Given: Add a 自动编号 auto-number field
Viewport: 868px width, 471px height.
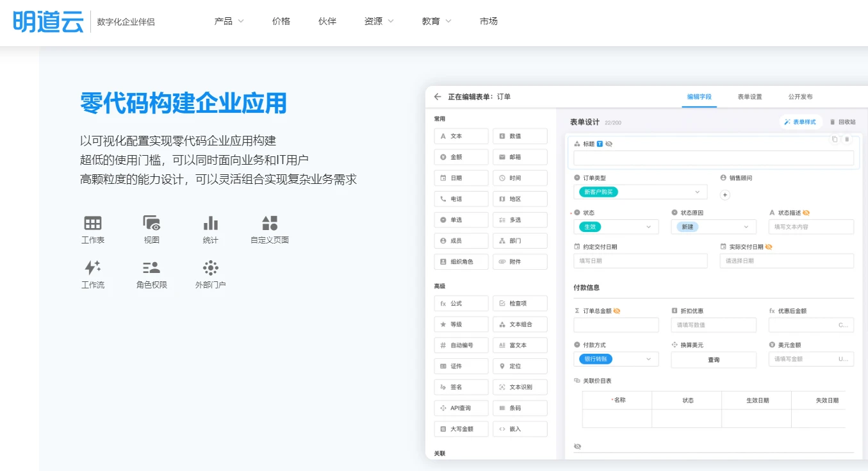Looking at the screenshot, I should coord(461,345).
